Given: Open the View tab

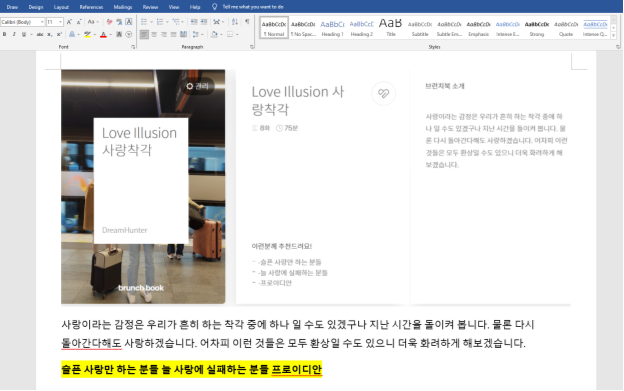Looking at the screenshot, I should pyautogui.click(x=174, y=7).
